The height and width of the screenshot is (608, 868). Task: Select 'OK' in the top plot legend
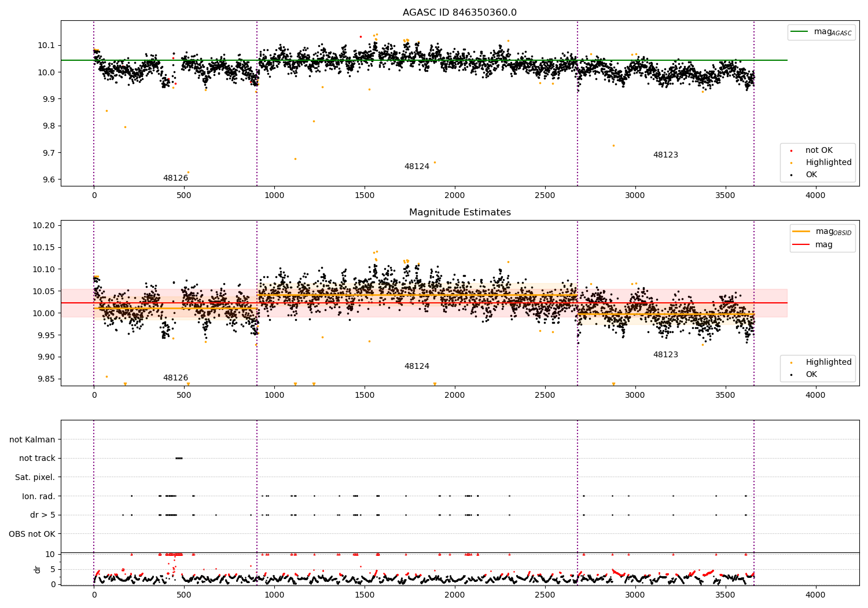click(811, 174)
